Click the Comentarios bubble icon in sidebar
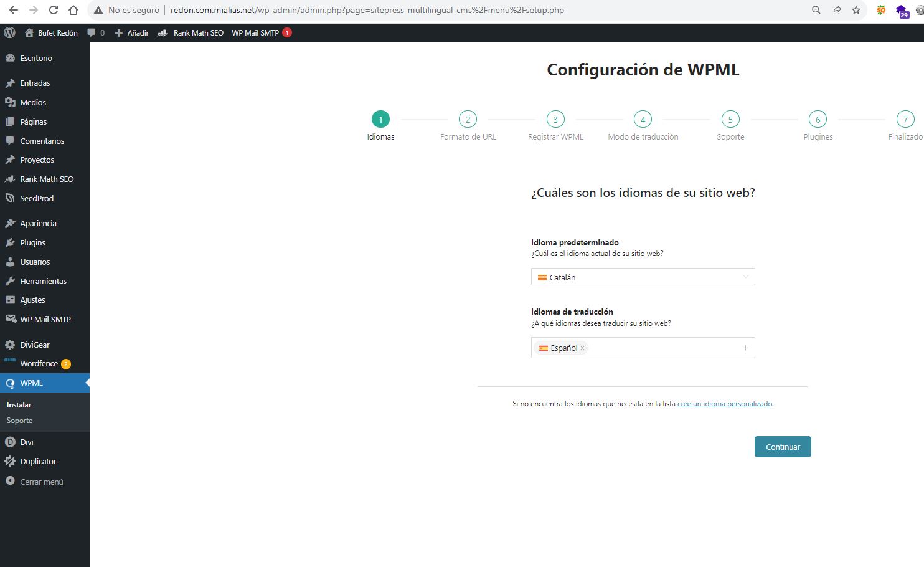924x567 pixels. click(x=10, y=141)
